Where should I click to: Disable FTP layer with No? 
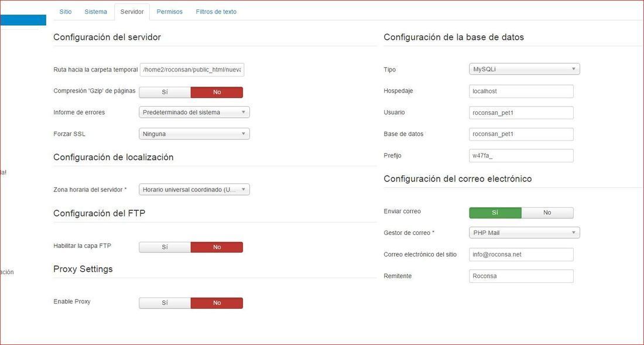[x=217, y=247]
